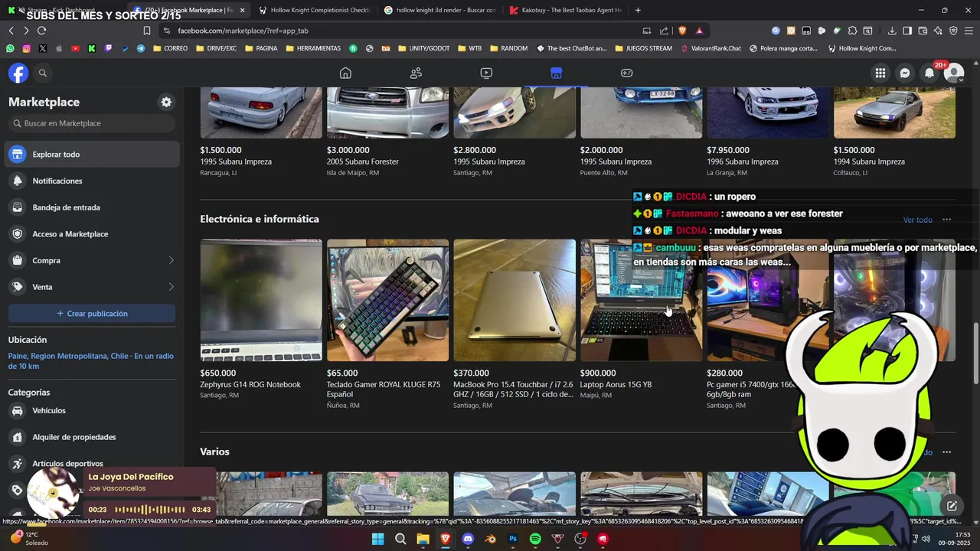
Task: Select Alquiler de propiedades category
Action: point(92,437)
